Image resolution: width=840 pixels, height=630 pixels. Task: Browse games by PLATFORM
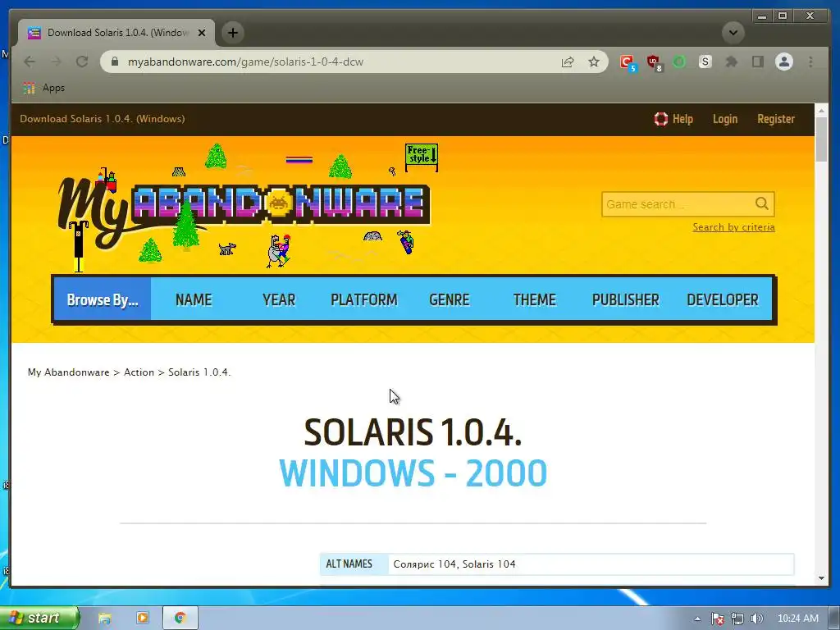pos(363,299)
